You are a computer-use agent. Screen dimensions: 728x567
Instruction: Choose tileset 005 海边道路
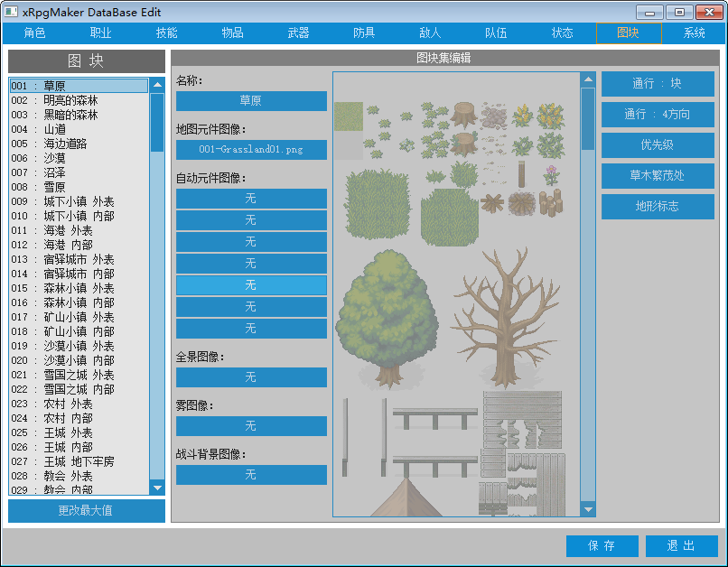coord(79,144)
